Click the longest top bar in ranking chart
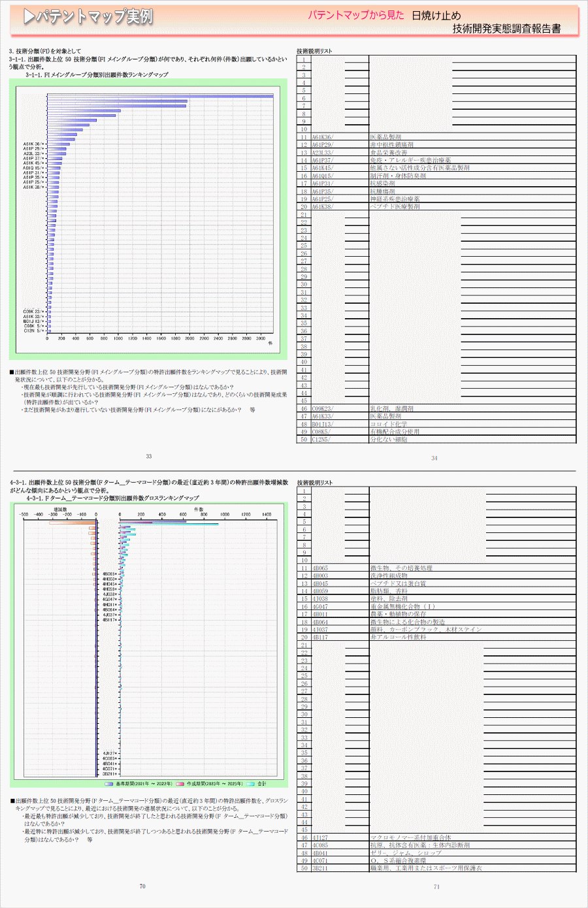588x908 pixels. [x=160, y=96]
